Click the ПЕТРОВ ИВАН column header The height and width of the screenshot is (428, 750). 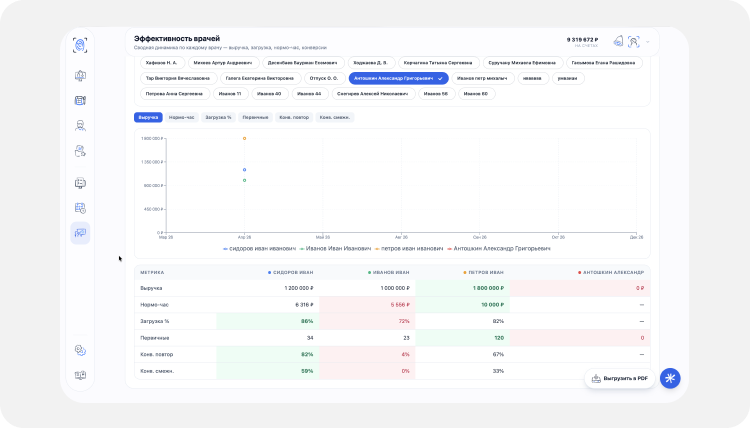[483, 273]
